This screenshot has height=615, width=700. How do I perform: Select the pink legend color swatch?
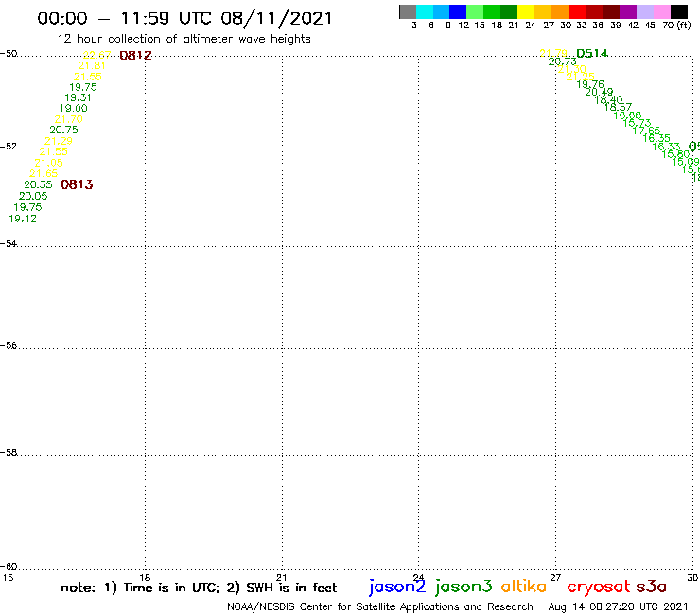tap(661, 11)
